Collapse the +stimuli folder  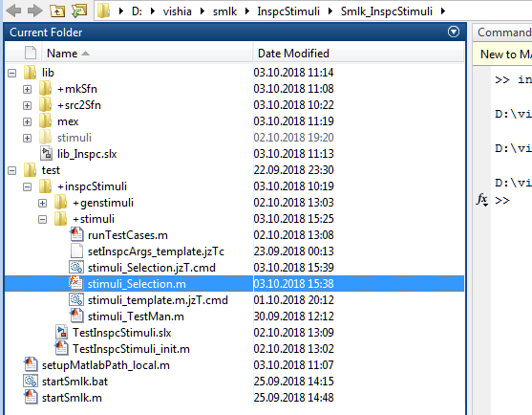pyautogui.click(x=42, y=219)
